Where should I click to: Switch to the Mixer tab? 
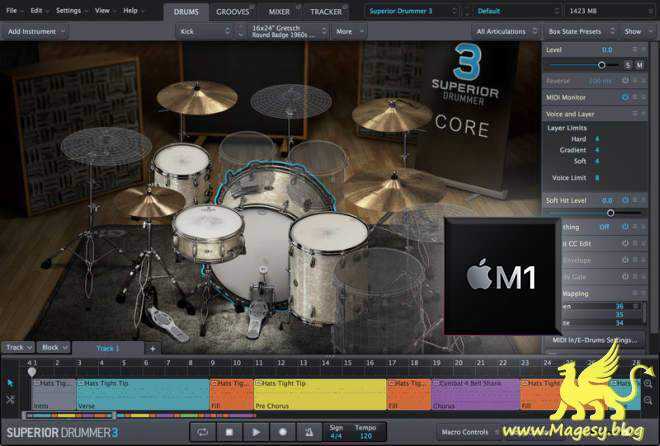click(x=279, y=12)
